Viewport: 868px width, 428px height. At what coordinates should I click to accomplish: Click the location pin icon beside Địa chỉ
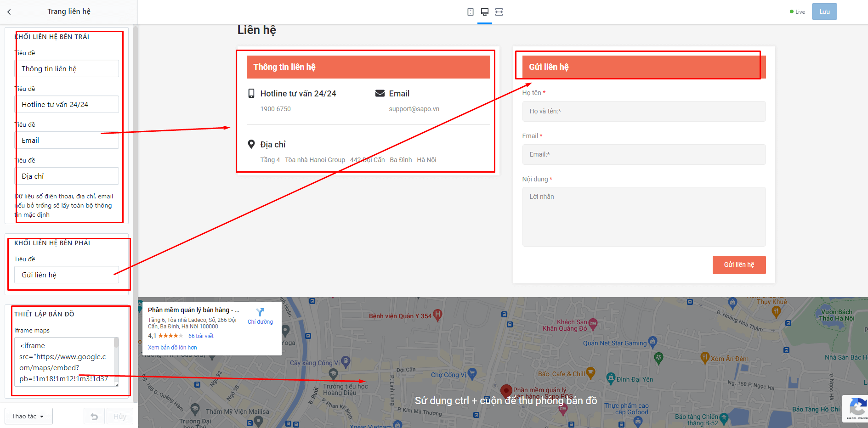[251, 144]
